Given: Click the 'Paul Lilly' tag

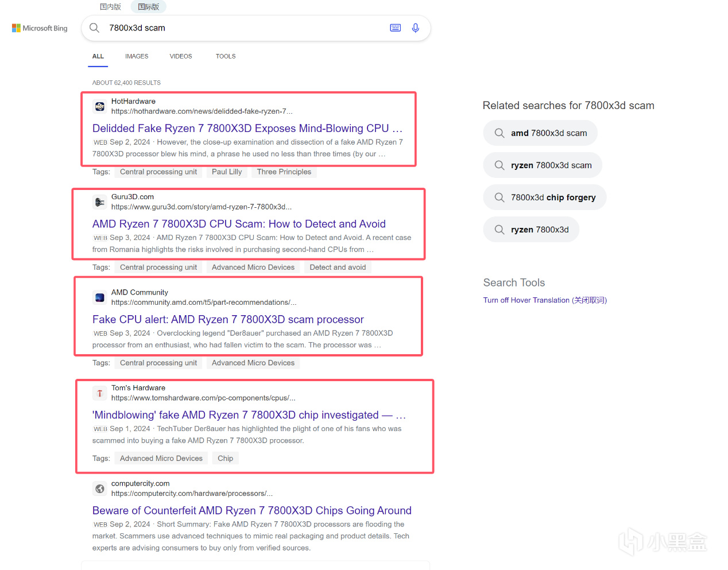Looking at the screenshot, I should coord(227,172).
